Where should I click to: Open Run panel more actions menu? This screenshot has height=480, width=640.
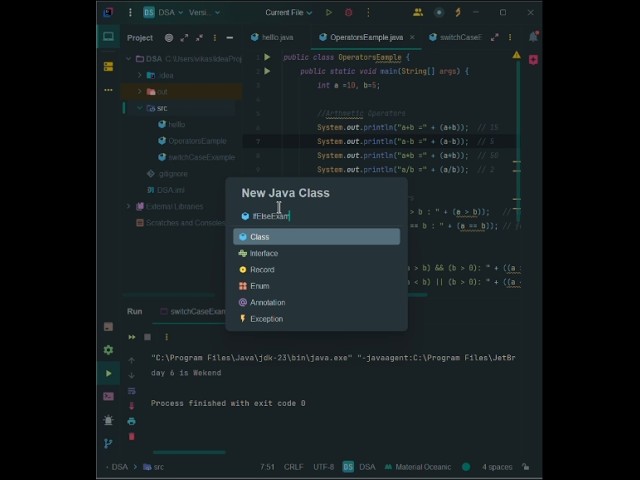click(166, 337)
